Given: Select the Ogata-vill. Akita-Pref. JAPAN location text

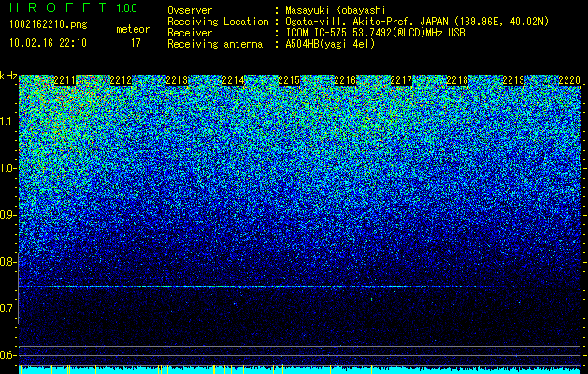Looking at the screenshot, I should coord(417,22).
